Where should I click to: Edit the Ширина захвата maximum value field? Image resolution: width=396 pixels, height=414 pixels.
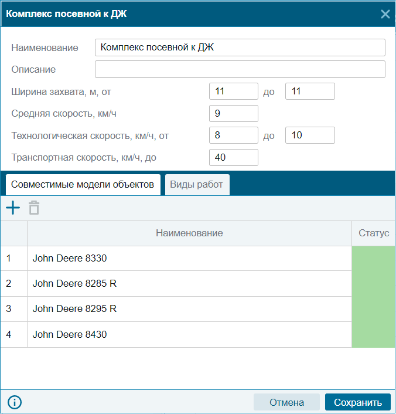pos(310,91)
